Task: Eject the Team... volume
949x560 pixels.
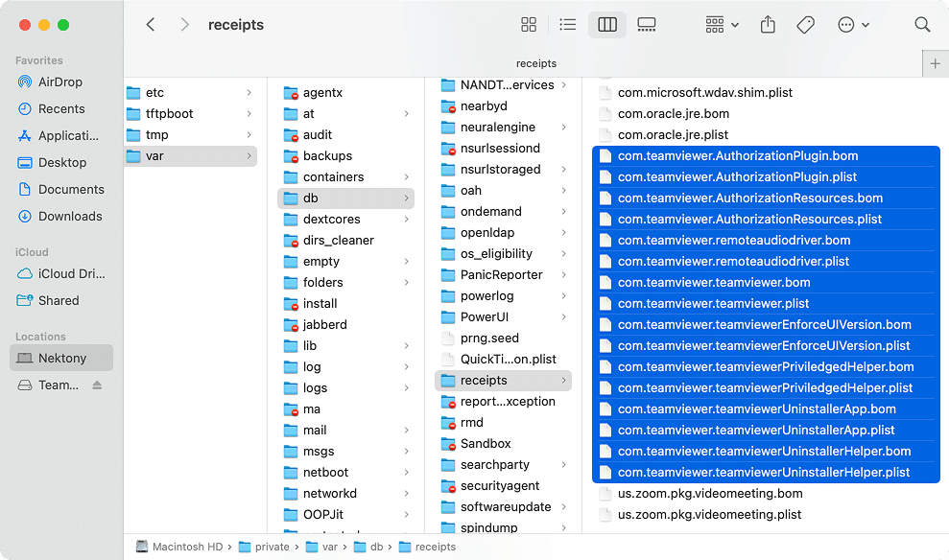Action: 97,385
